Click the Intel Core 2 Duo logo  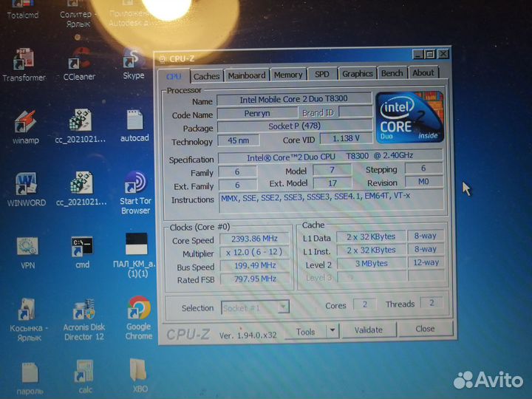[409, 117]
